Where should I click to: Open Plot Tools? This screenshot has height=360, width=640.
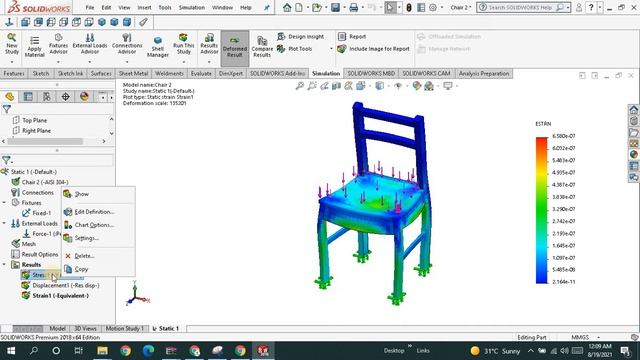(x=295, y=49)
